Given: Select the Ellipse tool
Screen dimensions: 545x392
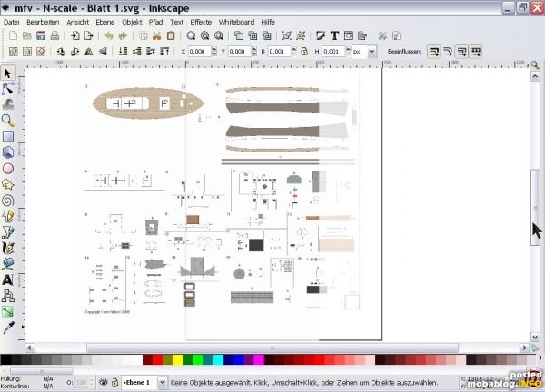Looking at the screenshot, I should point(8,169).
